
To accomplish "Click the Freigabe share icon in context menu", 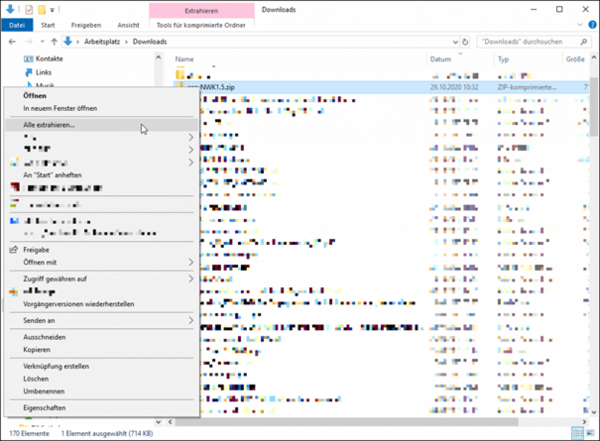I will pyautogui.click(x=14, y=249).
